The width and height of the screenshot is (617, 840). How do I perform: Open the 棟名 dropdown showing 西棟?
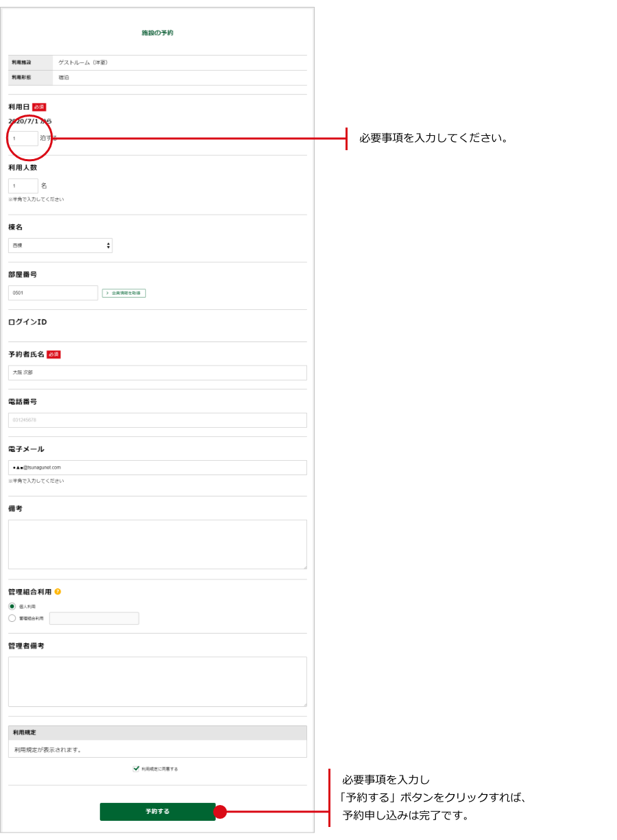[60, 245]
